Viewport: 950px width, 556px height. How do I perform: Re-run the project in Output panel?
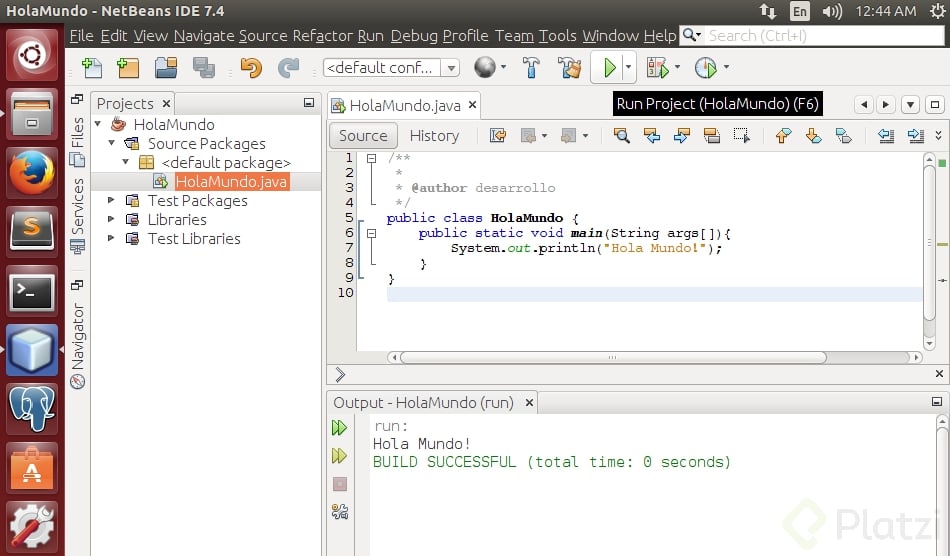339,428
